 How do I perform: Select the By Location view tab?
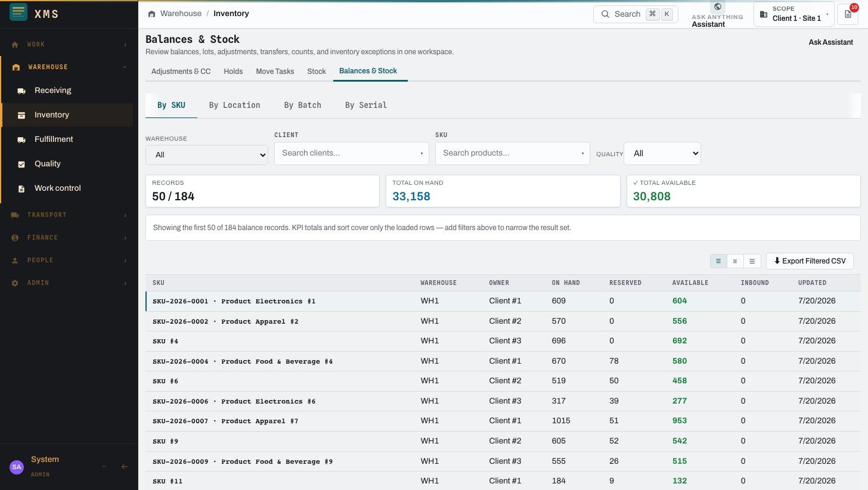tap(234, 105)
